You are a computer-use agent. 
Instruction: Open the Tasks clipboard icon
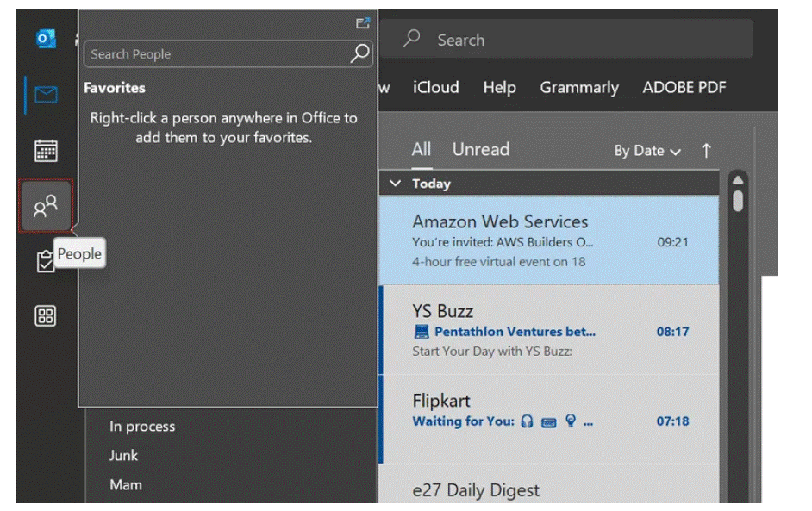click(45, 261)
